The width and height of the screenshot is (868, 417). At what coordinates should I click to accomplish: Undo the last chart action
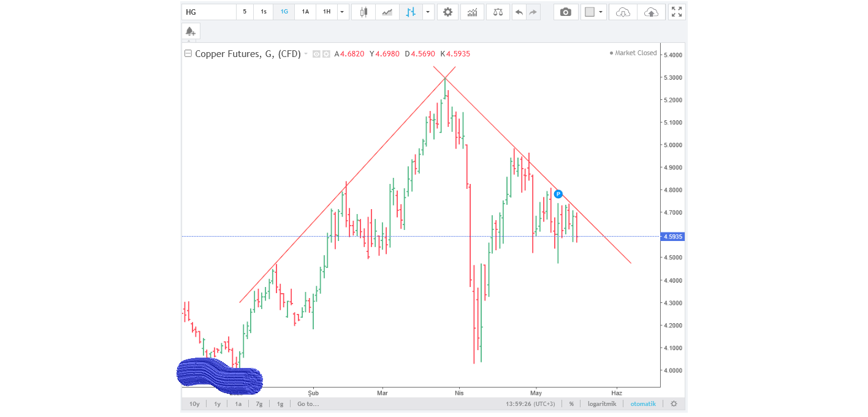(519, 12)
